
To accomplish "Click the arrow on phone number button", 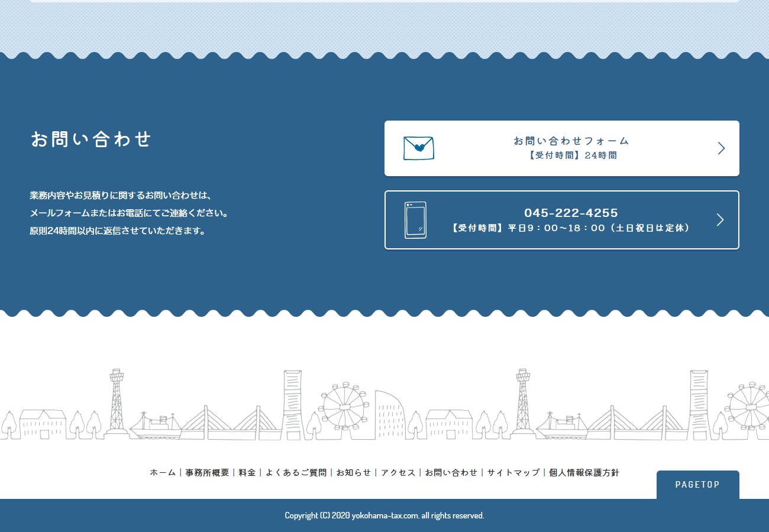I will (x=720, y=220).
